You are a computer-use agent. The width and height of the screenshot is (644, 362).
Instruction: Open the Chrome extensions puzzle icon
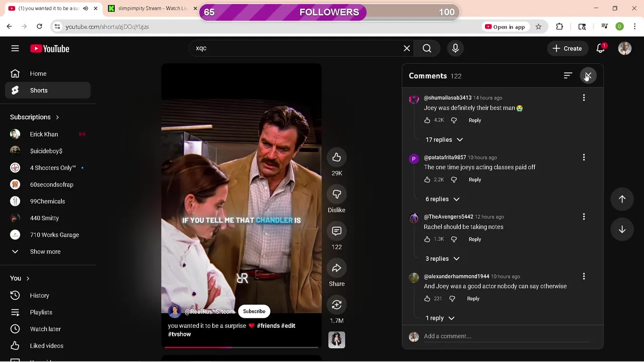click(x=559, y=27)
